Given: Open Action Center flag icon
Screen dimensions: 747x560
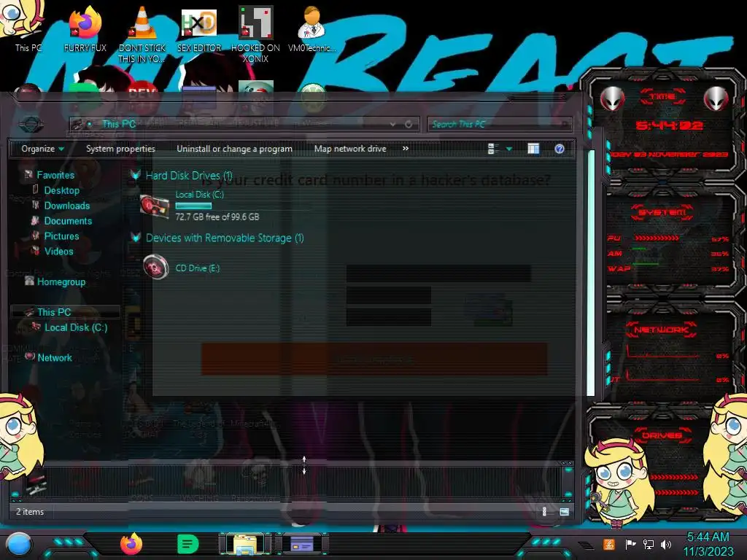Looking at the screenshot, I should pyautogui.click(x=630, y=544).
